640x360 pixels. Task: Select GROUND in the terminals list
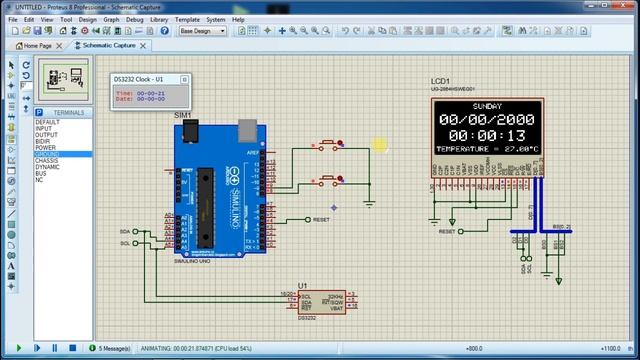[x=63, y=154]
